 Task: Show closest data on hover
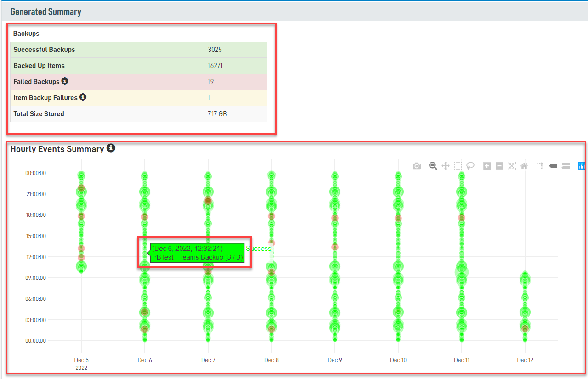(x=553, y=166)
